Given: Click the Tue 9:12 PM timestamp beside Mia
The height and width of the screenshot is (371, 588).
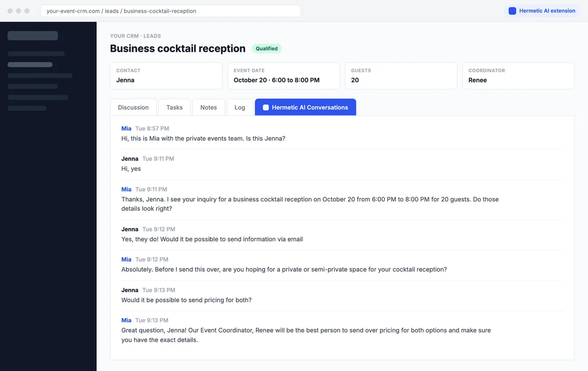Looking at the screenshot, I should (x=152, y=260).
